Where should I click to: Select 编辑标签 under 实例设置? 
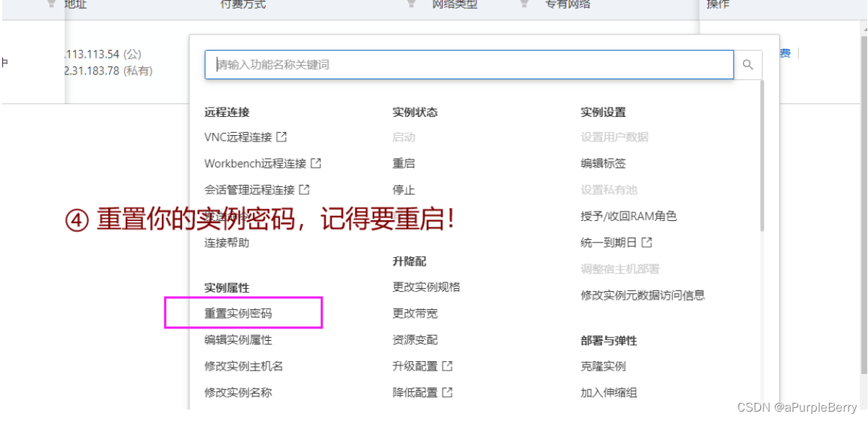pyautogui.click(x=603, y=163)
